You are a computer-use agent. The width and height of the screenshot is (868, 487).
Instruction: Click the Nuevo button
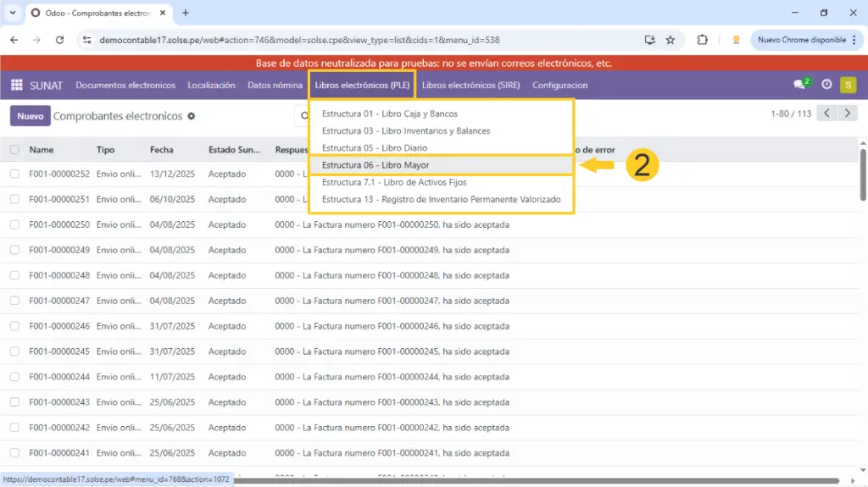(x=30, y=116)
